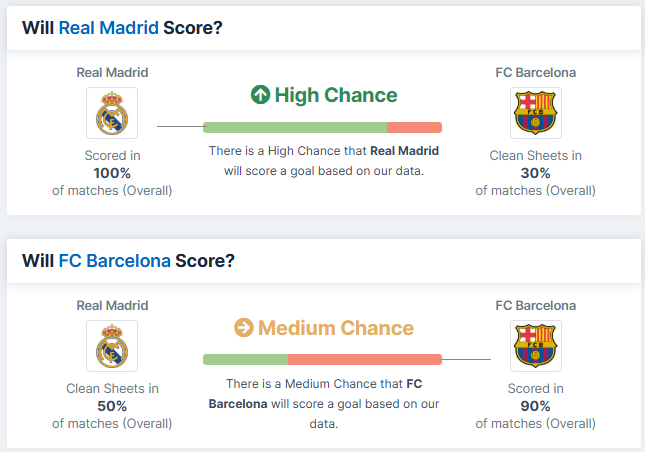The image size is (645, 452).
Task: Click the FC Barcelona crest in bottom card
Action: pyautogui.click(x=536, y=346)
